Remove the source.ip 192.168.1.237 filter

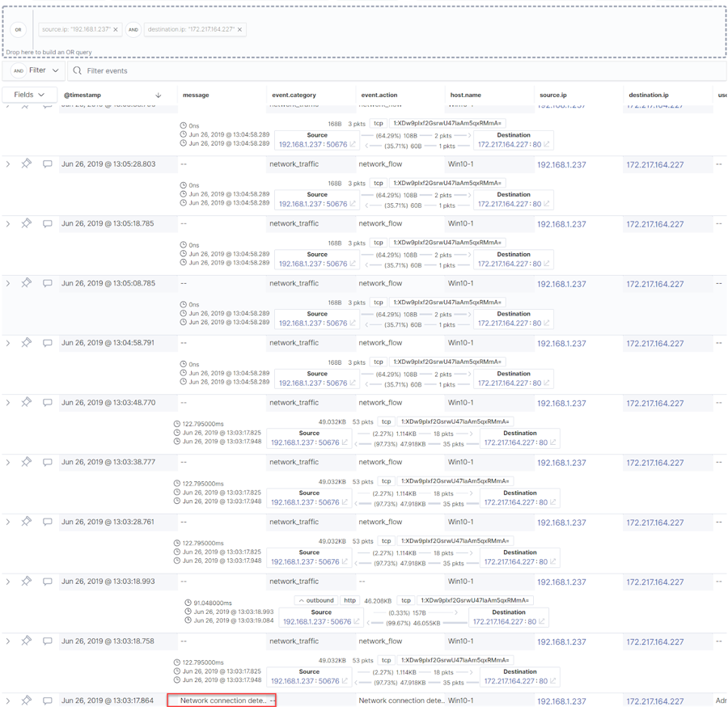(116, 30)
